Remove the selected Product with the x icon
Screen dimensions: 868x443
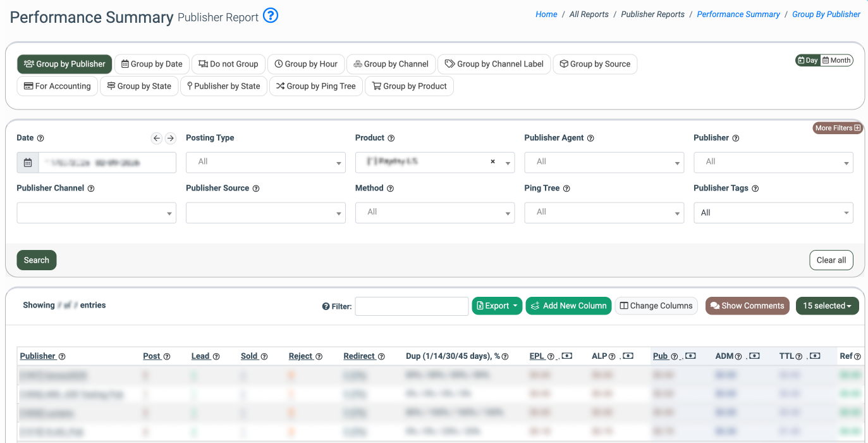pyautogui.click(x=492, y=162)
